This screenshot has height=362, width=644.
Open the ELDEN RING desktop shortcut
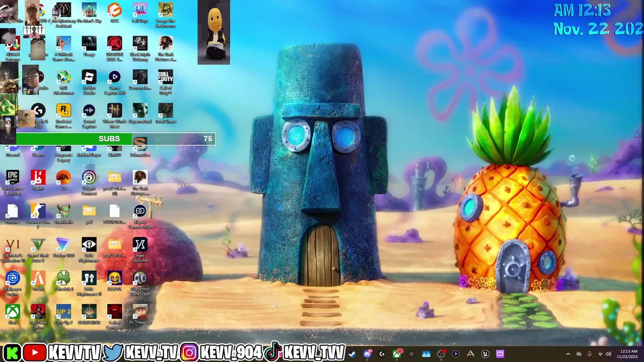click(x=89, y=315)
